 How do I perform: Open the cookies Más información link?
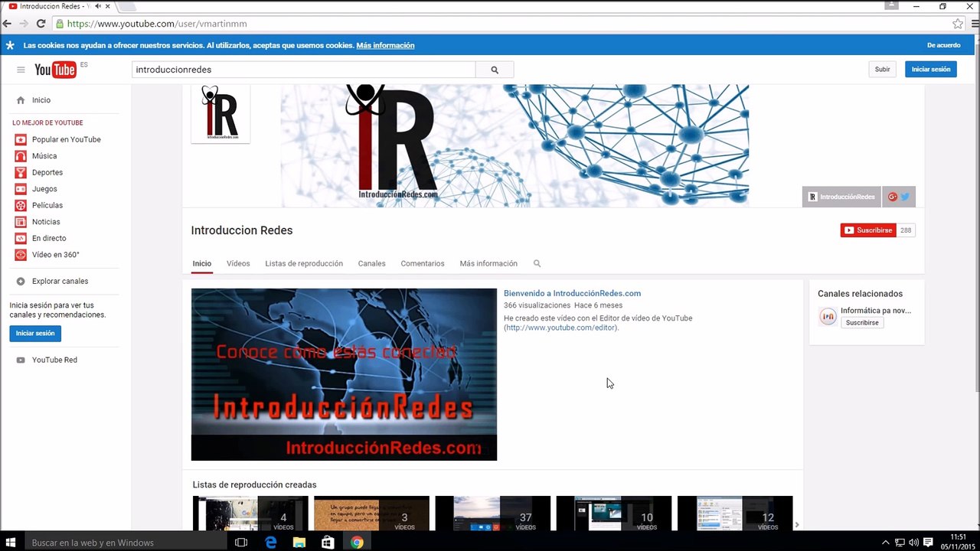[385, 45]
